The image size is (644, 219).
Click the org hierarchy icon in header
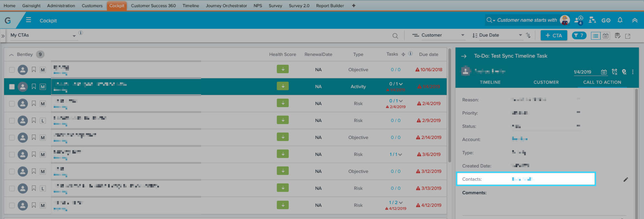[592, 20]
